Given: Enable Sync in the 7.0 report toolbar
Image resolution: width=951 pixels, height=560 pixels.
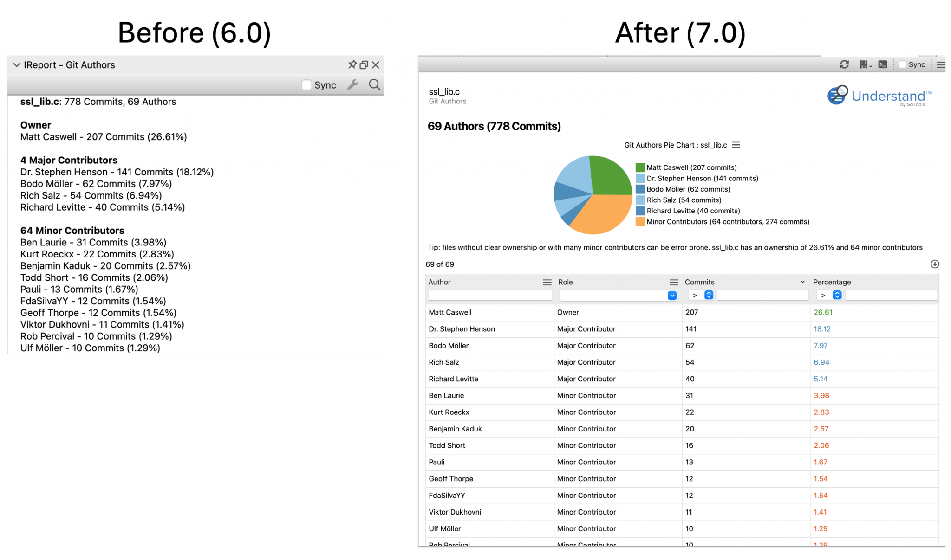Looking at the screenshot, I should 902,64.
